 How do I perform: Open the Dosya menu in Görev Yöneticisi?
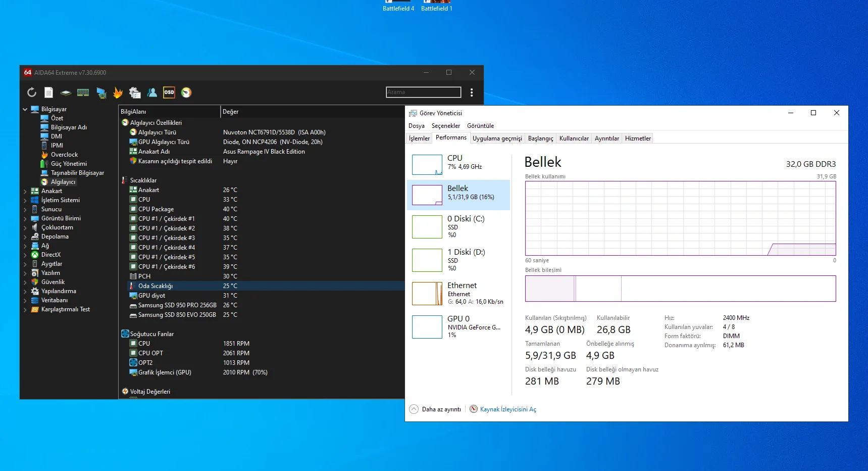coord(417,126)
